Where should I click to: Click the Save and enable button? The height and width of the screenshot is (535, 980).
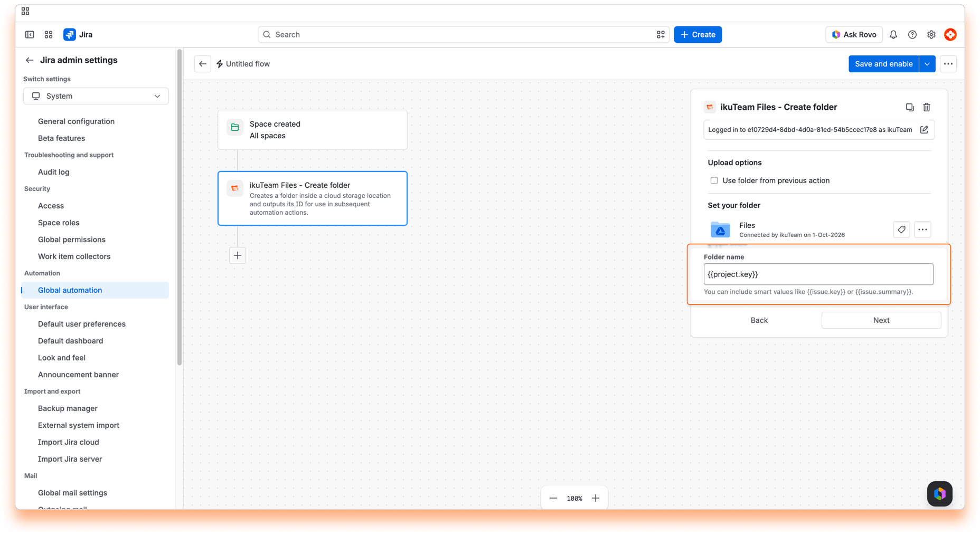[x=883, y=64]
